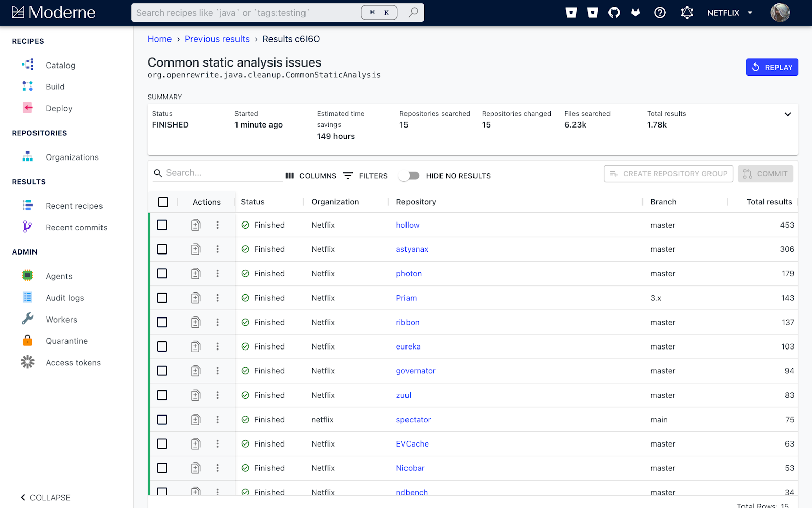Click the Agents chip icon
Viewport: 812px width, 508px height.
[x=28, y=275]
